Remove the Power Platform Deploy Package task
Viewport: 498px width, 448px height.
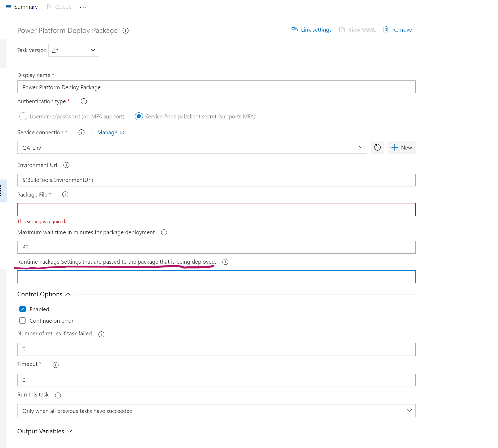coord(397,29)
